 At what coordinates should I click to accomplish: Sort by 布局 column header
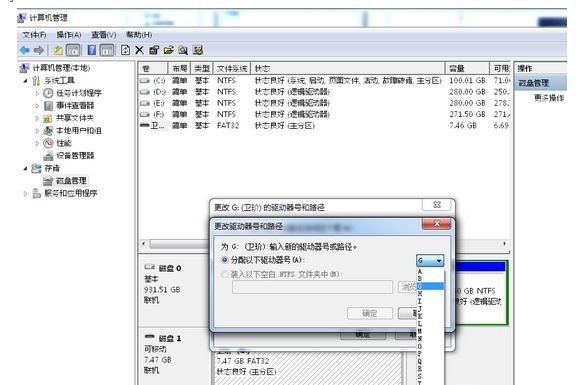179,68
